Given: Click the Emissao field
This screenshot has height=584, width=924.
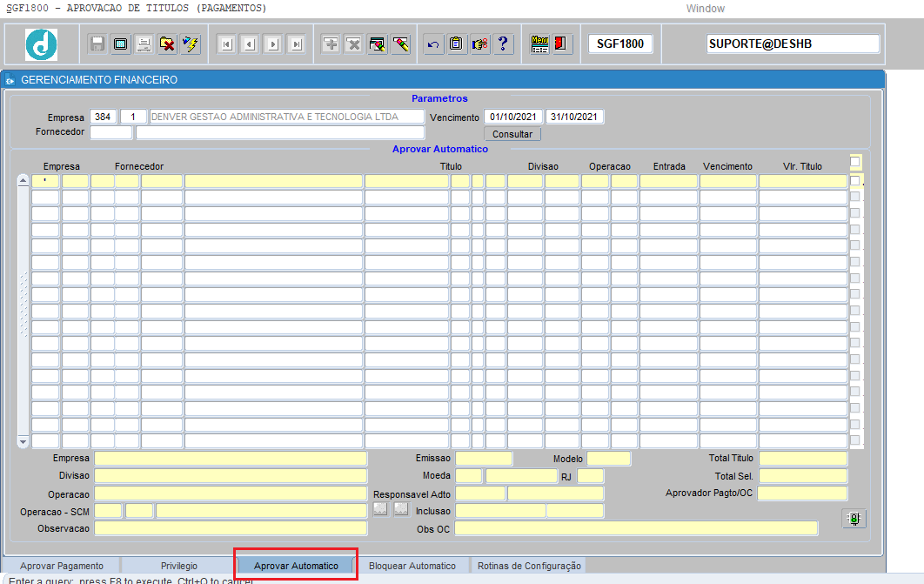Looking at the screenshot, I should (484, 459).
